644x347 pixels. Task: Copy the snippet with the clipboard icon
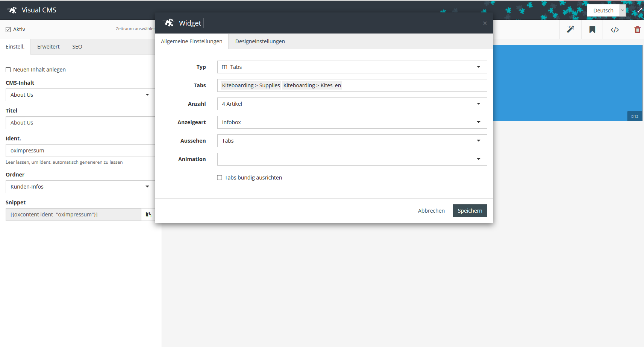click(148, 215)
